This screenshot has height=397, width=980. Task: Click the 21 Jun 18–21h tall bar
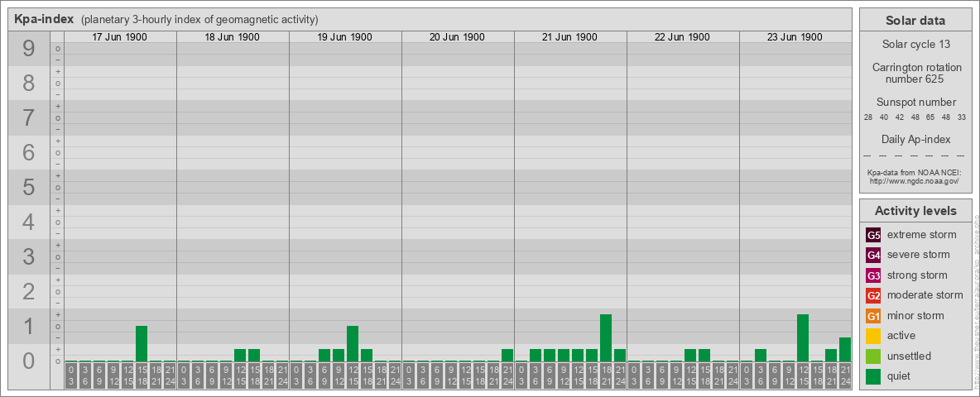click(606, 338)
